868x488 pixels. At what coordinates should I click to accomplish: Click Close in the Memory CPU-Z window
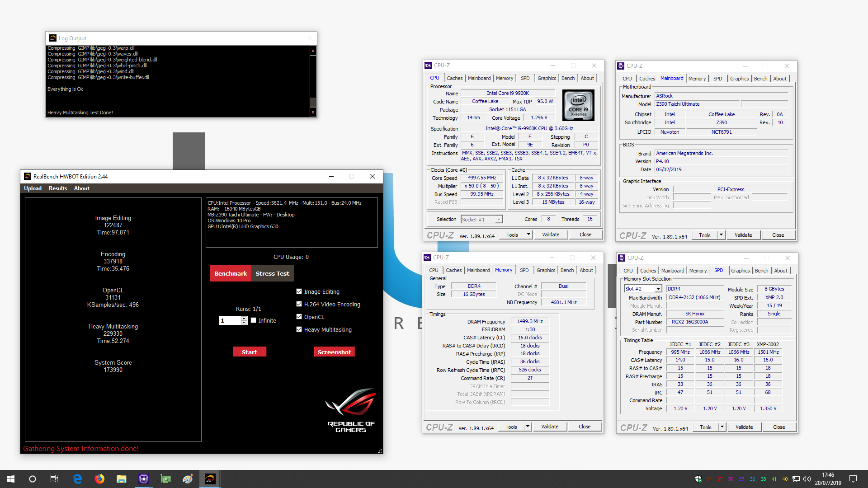pos(585,427)
